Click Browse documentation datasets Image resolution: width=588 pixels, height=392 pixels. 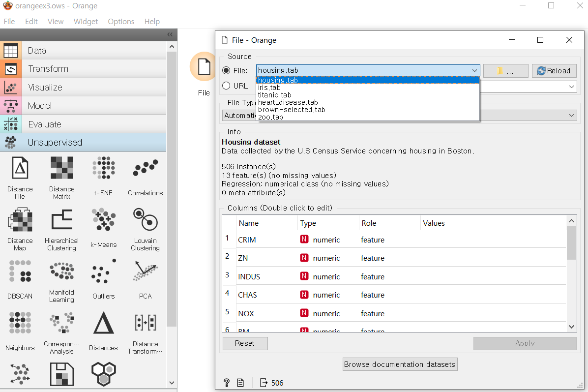click(x=400, y=364)
